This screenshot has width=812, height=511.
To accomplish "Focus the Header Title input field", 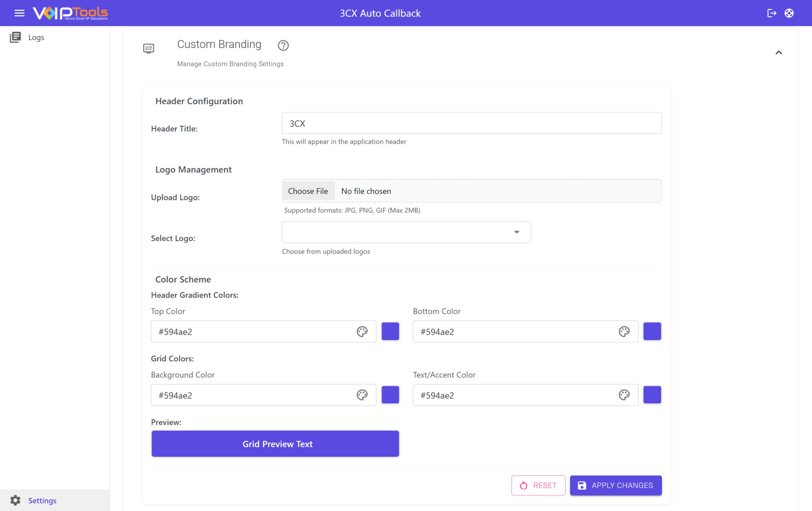I will [x=472, y=123].
